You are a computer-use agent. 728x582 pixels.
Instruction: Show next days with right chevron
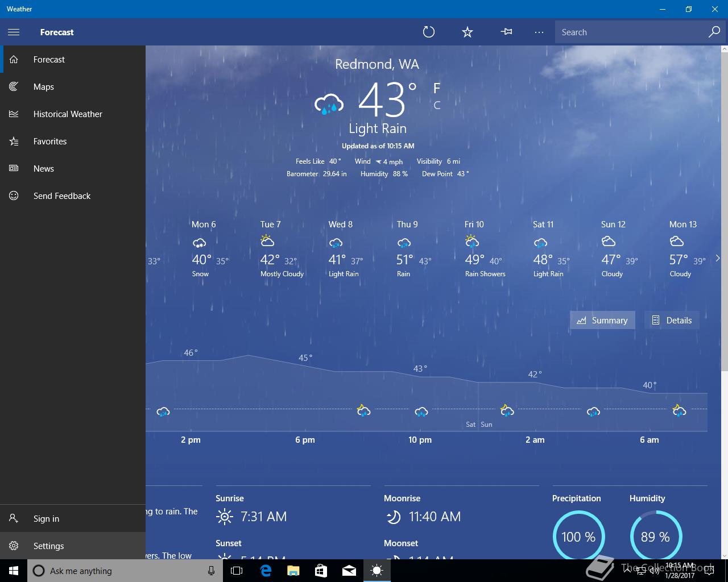717,258
